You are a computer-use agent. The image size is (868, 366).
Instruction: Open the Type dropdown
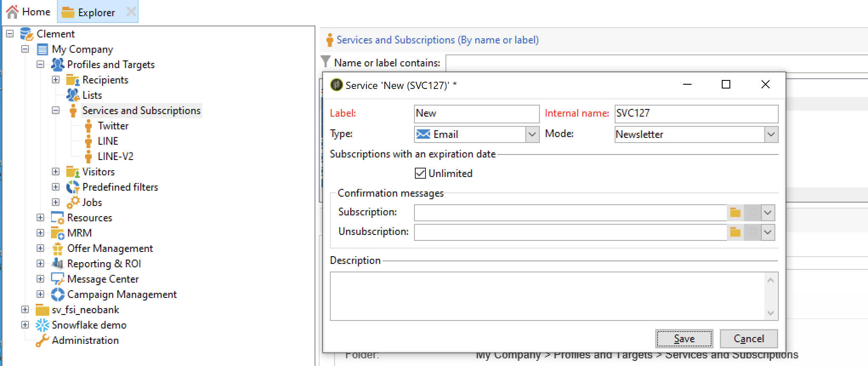click(x=532, y=134)
